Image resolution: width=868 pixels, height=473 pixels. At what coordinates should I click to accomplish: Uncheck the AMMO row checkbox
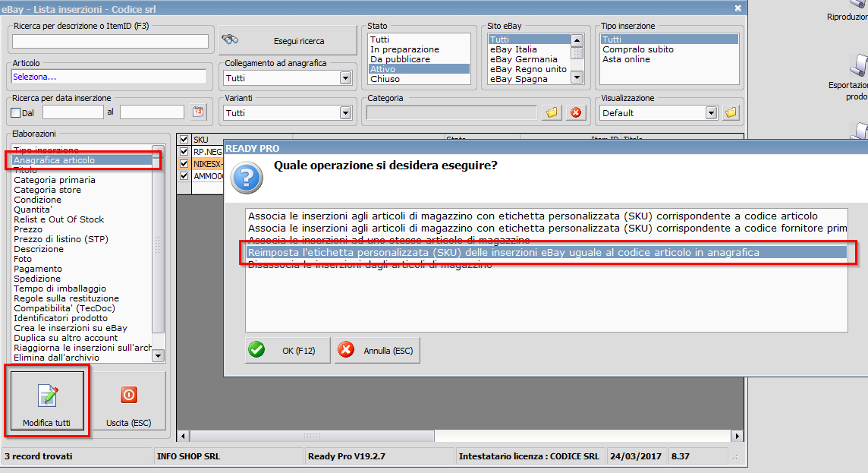click(184, 175)
